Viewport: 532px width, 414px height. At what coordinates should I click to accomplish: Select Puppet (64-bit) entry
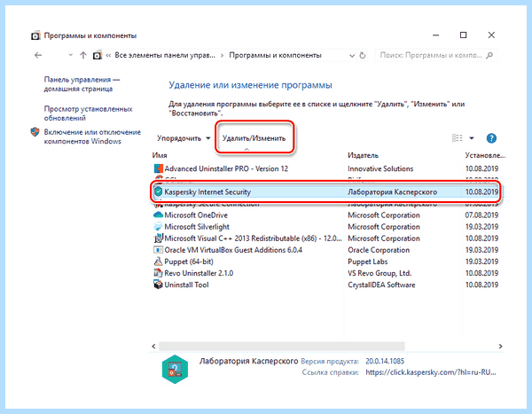point(325,262)
